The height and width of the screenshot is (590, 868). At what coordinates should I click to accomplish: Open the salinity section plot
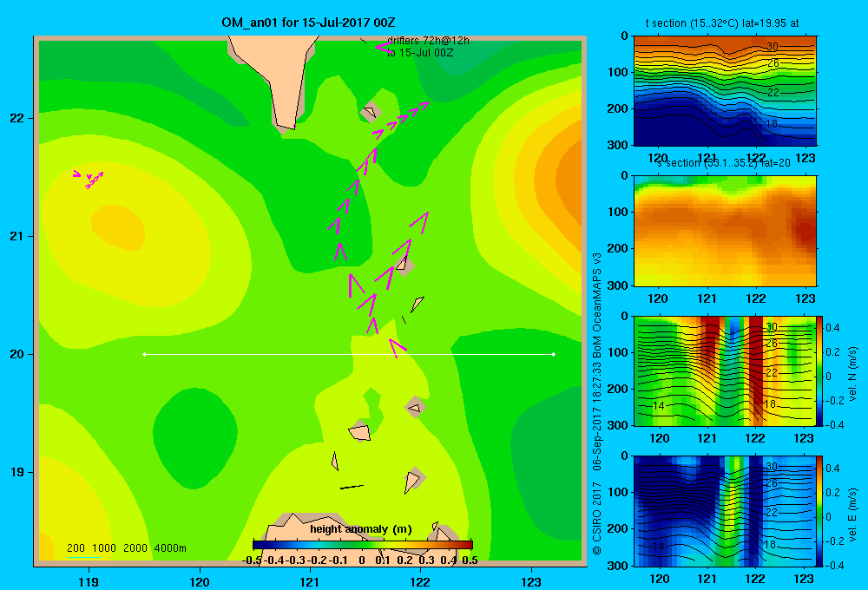click(725, 231)
